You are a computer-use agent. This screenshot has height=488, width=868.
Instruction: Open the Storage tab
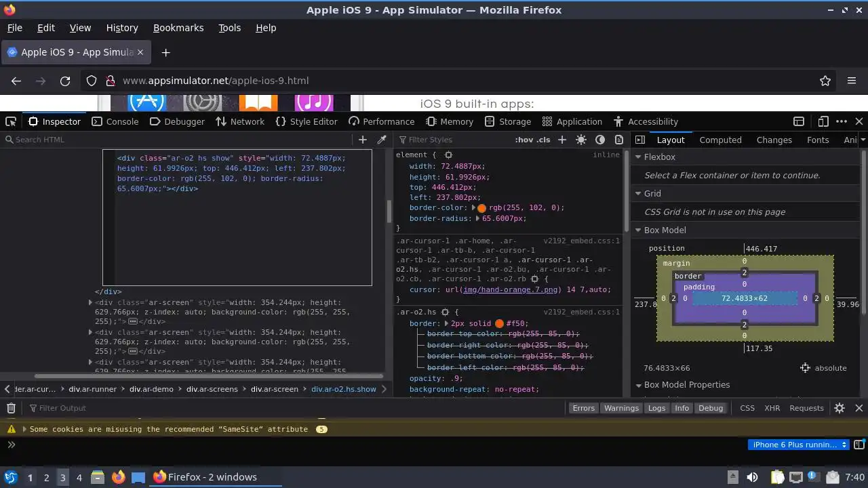point(508,121)
